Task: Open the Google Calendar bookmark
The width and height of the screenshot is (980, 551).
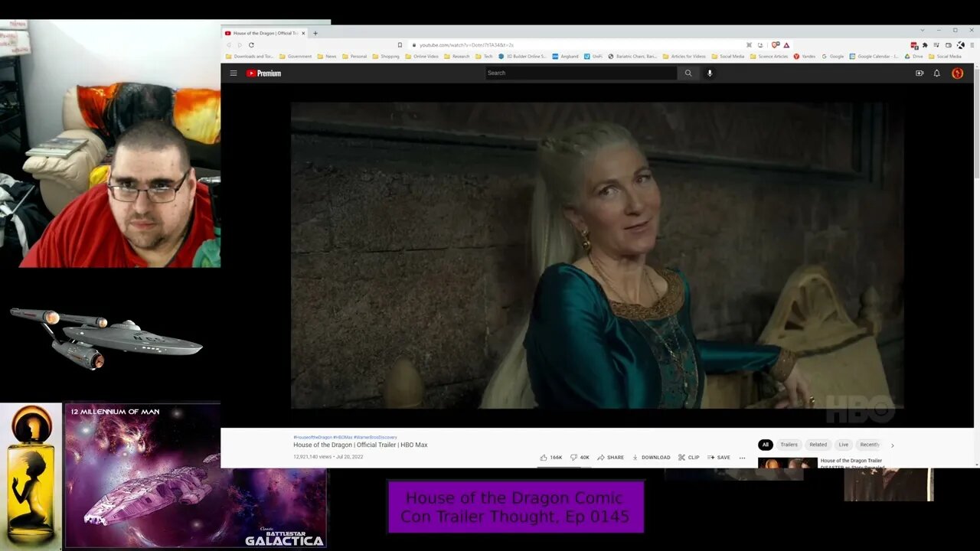Action: point(874,57)
